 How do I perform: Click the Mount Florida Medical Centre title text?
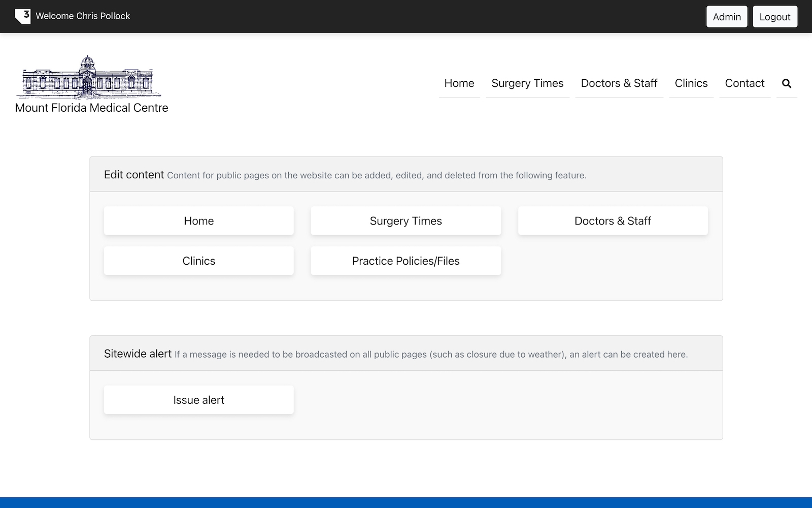click(91, 108)
